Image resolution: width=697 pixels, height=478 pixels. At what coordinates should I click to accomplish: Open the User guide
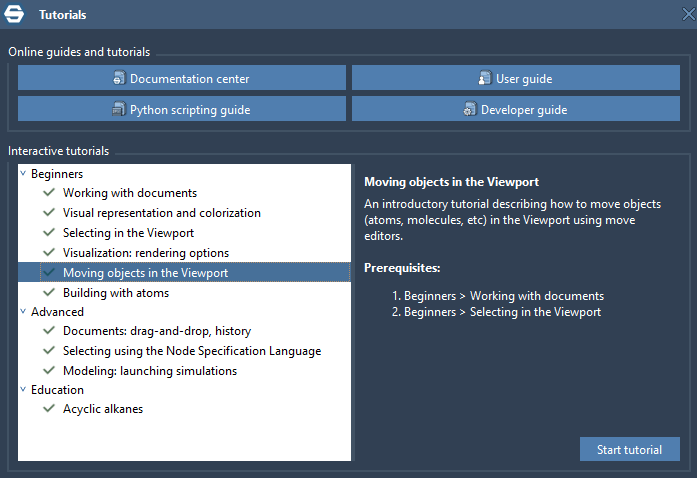516,78
